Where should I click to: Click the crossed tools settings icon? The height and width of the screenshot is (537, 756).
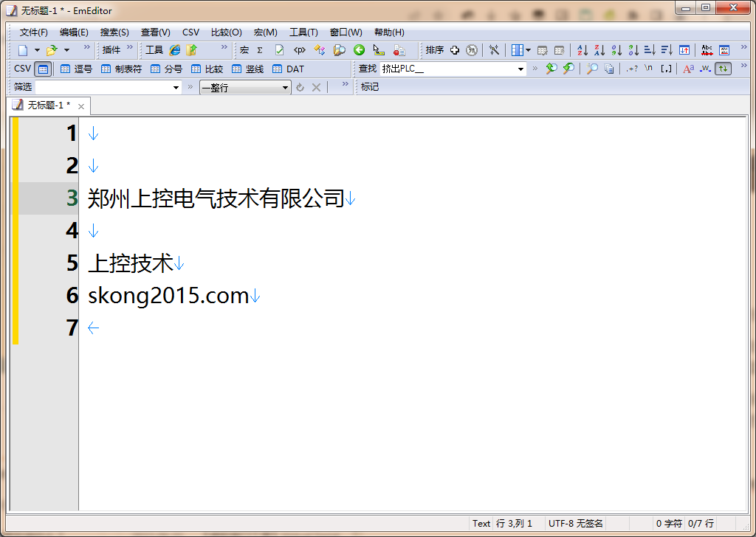click(x=494, y=50)
